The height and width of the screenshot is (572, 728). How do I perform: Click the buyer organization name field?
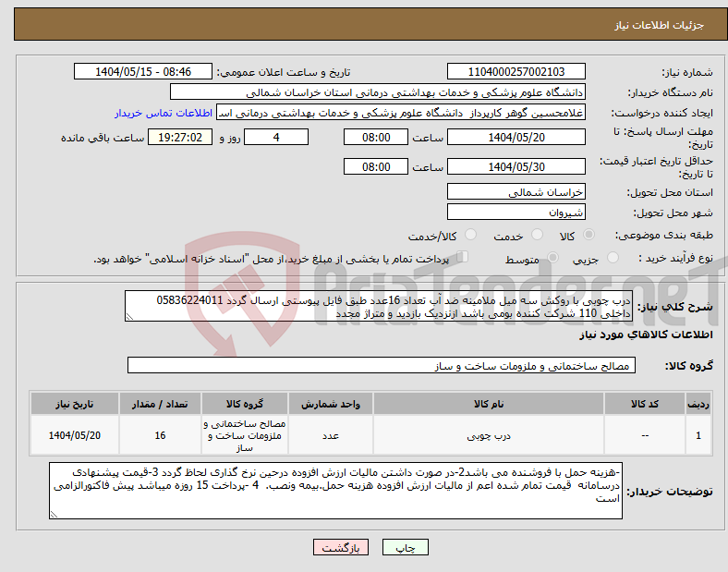coord(378,91)
